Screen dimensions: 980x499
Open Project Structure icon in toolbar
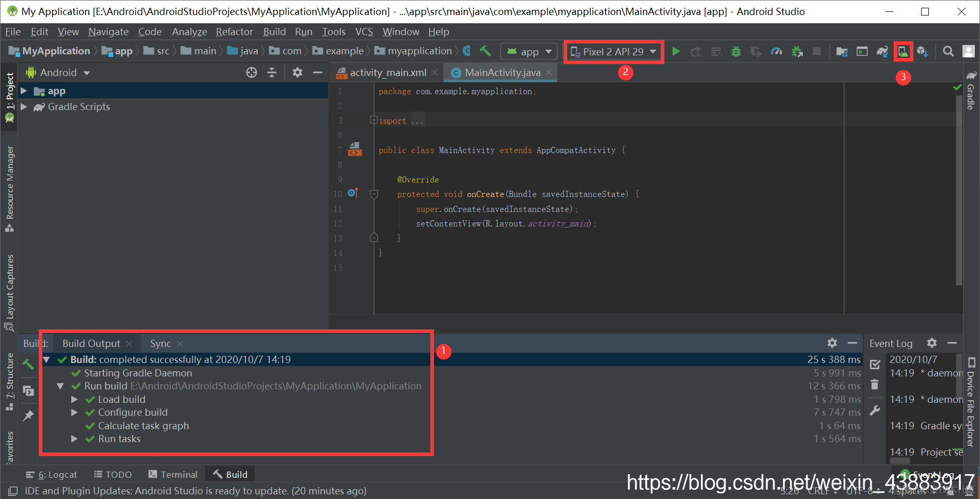(x=842, y=51)
